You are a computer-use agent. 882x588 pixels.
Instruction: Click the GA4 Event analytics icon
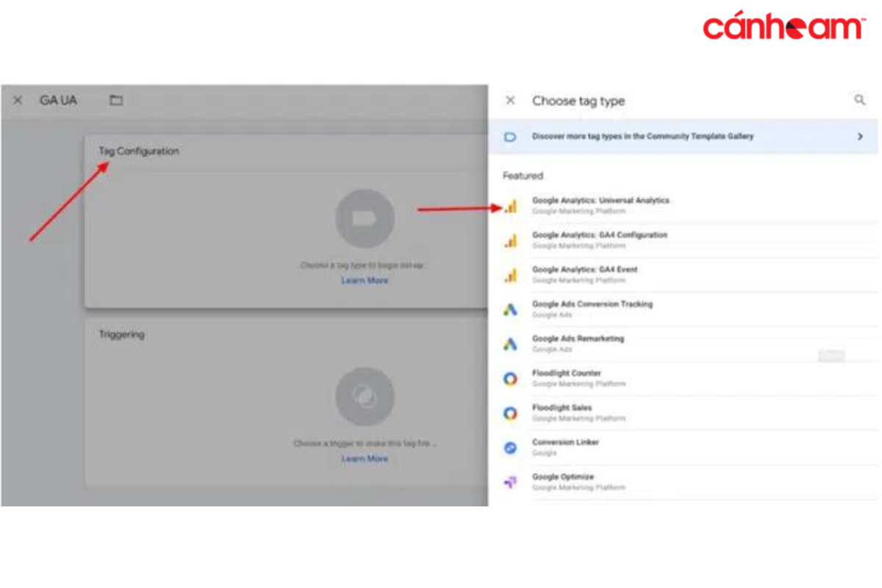click(510, 275)
